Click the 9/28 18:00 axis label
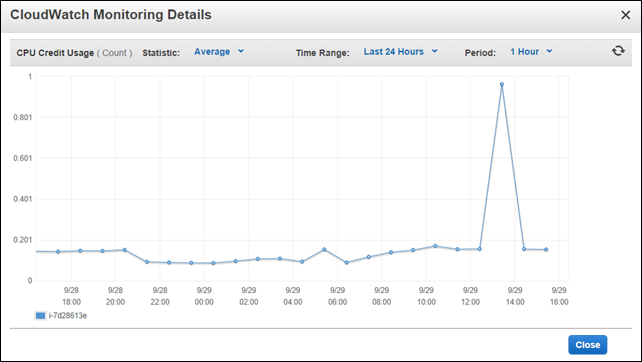642x362 pixels. click(71, 296)
